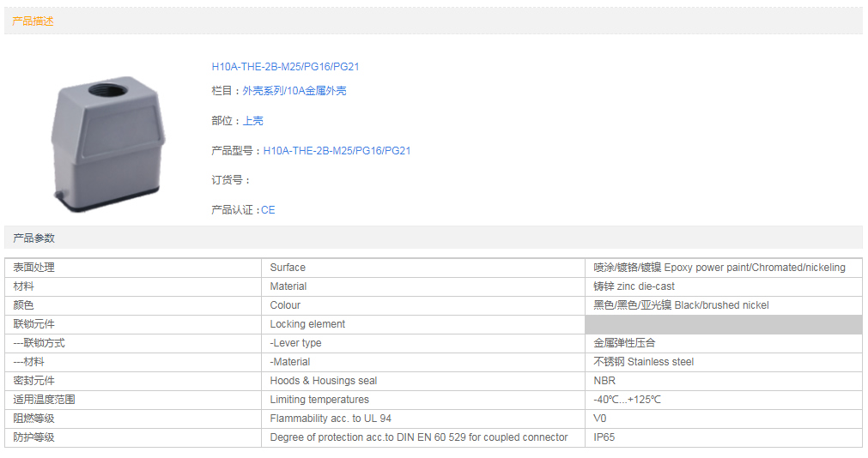The width and height of the screenshot is (868, 458).
Task: Select the Epoxy power paint surface value
Action: point(719,268)
